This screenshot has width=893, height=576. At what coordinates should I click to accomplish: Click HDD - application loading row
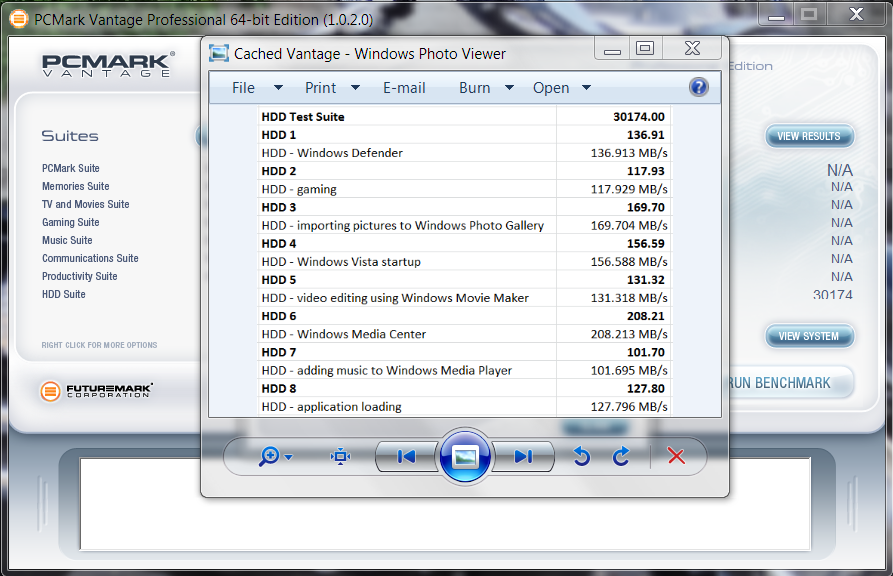pos(465,406)
